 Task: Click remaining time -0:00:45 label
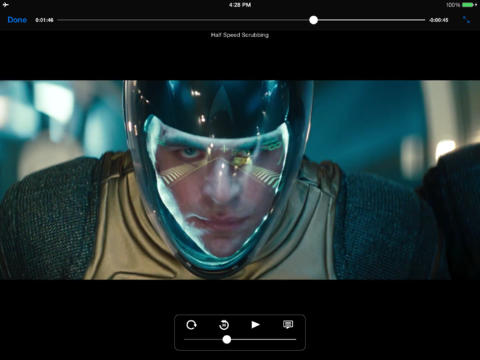click(x=439, y=20)
